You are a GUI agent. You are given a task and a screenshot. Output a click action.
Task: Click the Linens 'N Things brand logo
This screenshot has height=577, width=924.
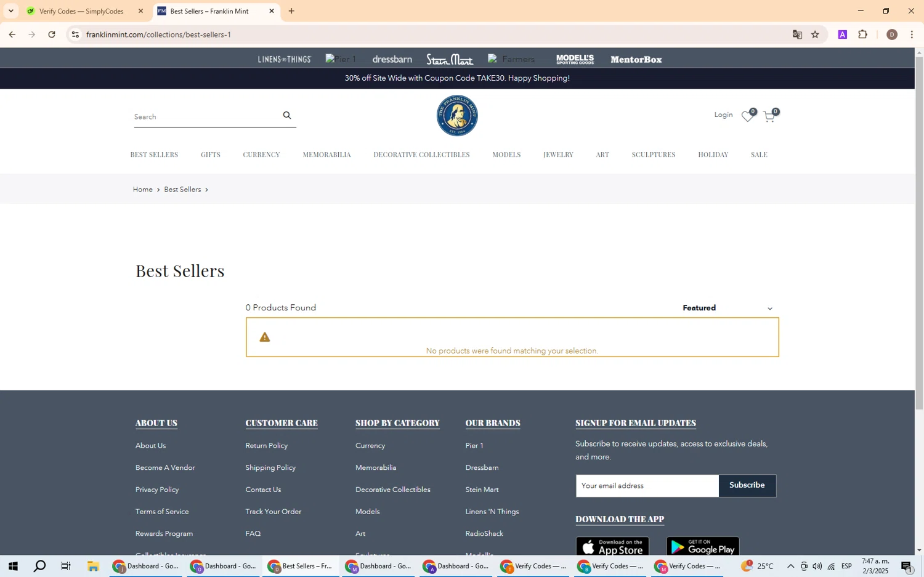pos(285,59)
